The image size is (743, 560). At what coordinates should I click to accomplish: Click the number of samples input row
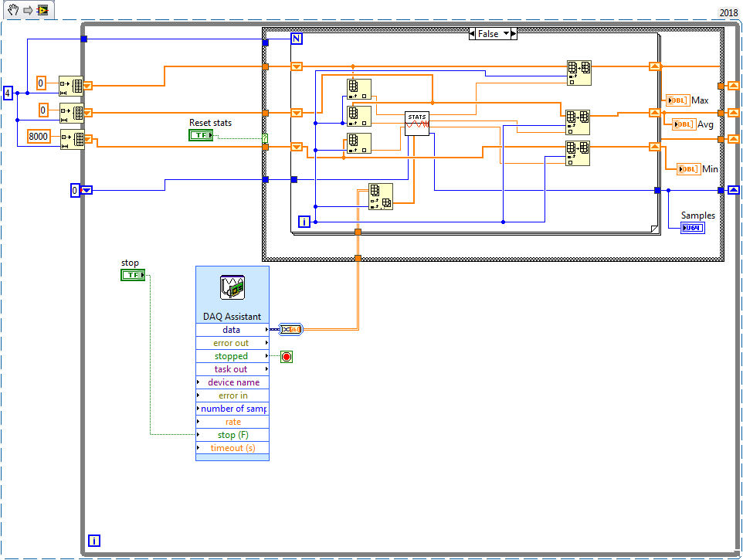(232, 409)
